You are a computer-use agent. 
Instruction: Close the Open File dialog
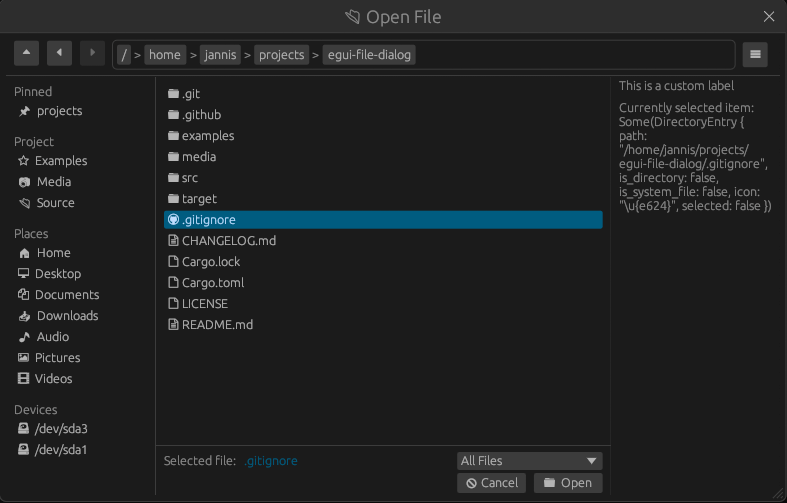[769, 16]
